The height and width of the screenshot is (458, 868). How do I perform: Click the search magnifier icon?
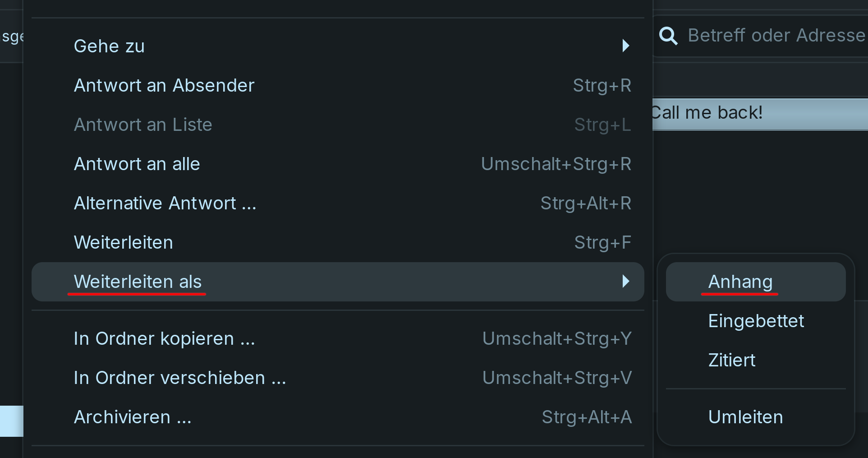pyautogui.click(x=668, y=36)
